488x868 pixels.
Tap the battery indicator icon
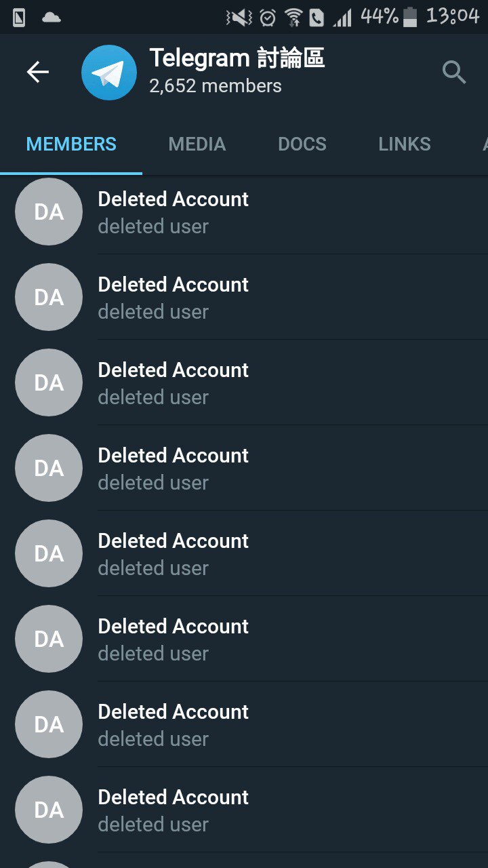coord(409,18)
